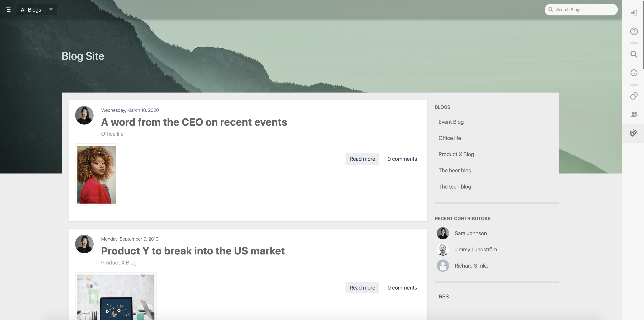Focus the Search Blogs input field
Screen dimensions: 644x320
(581, 9)
